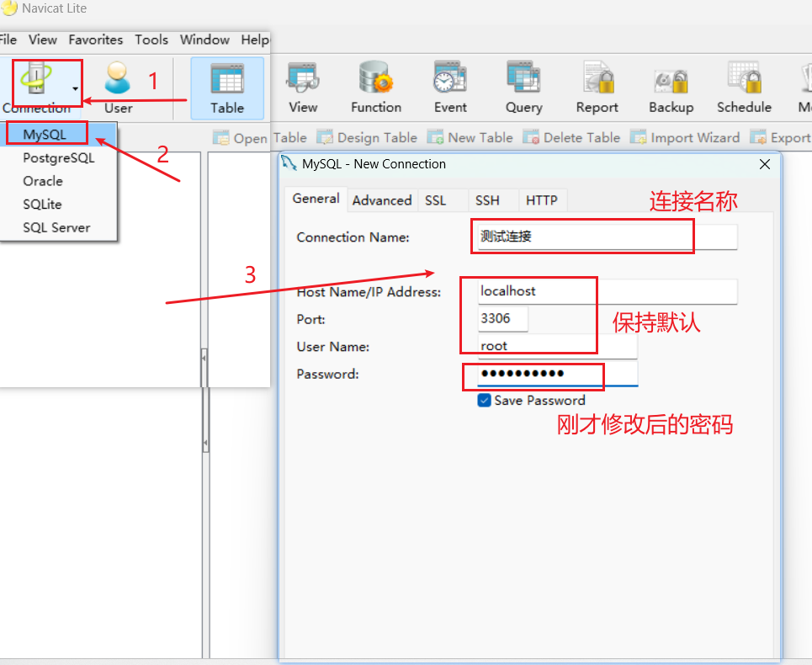Viewport: 812px width, 665px height.
Task: Click the User Name input field
Action: click(x=557, y=346)
